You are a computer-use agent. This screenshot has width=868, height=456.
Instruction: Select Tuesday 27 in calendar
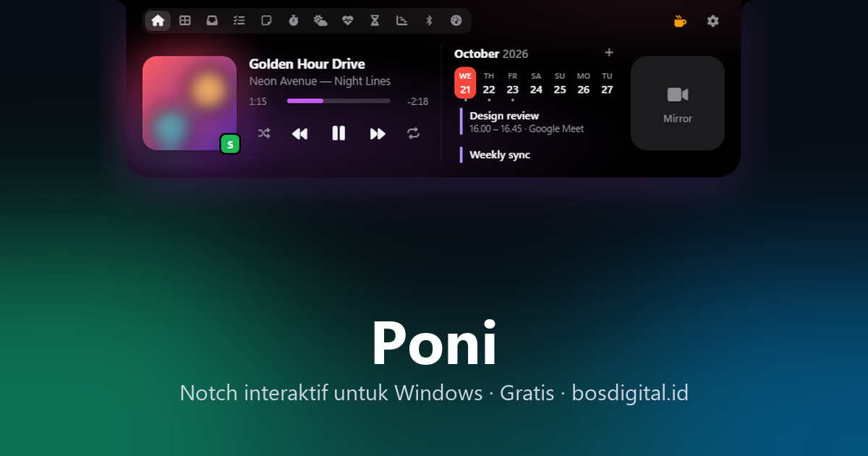tap(607, 83)
